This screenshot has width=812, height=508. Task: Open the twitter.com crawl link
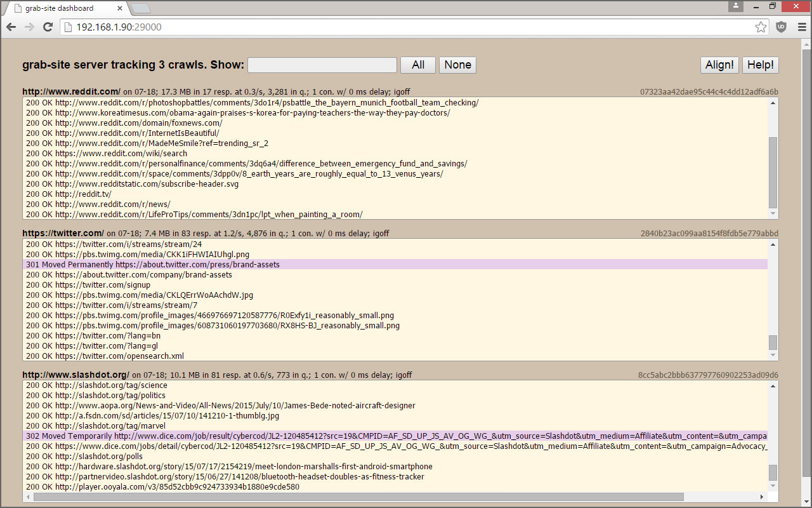62,233
